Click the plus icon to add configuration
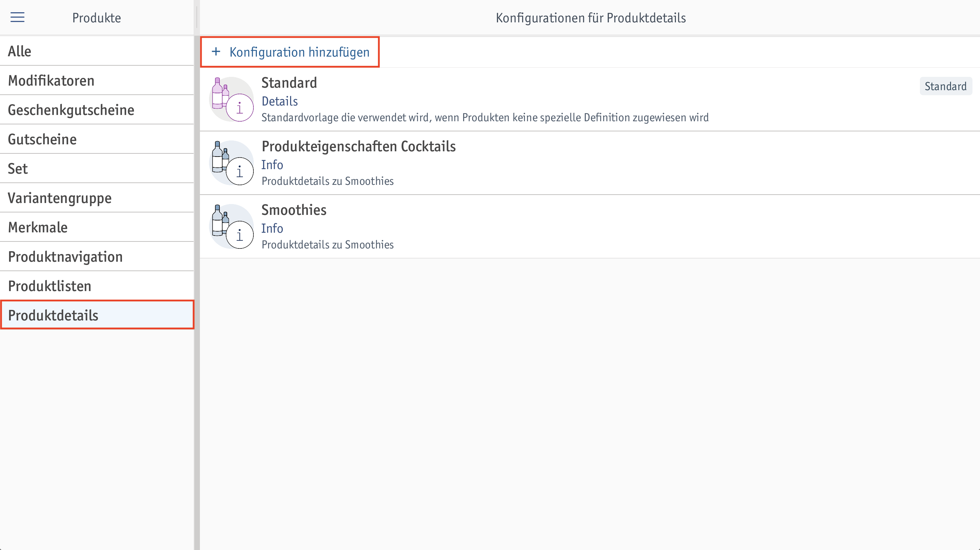Screen dimensions: 980x550 (x=216, y=52)
